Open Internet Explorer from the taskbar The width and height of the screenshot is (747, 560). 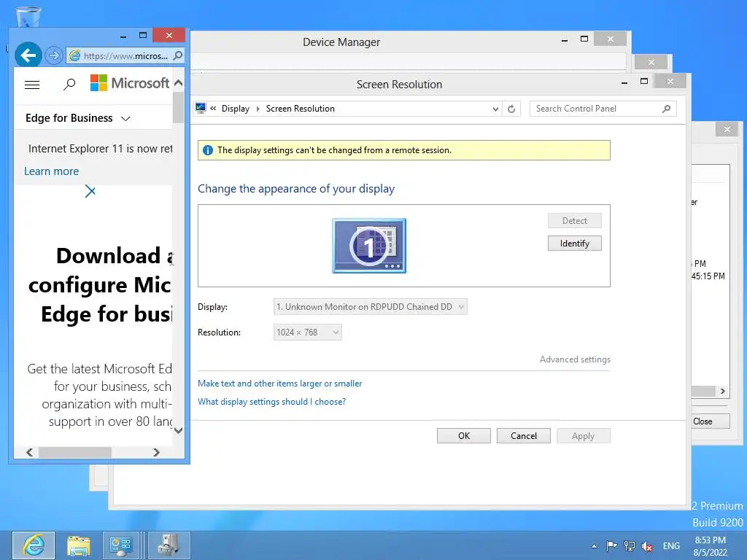click(34, 545)
